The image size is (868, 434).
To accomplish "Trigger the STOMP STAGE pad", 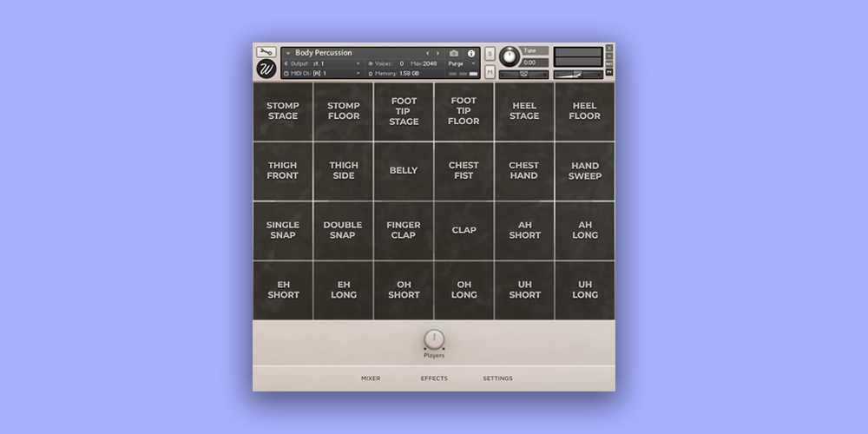I will tap(283, 111).
